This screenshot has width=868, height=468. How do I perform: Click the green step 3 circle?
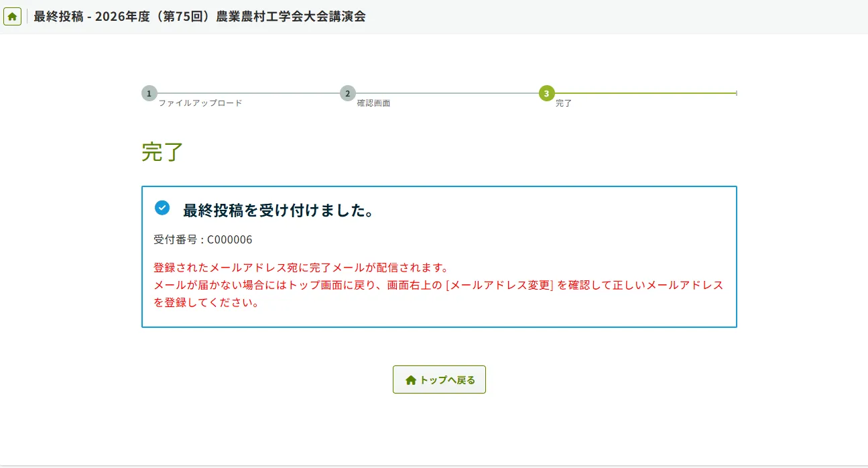pyautogui.click(x=546, y=93)
